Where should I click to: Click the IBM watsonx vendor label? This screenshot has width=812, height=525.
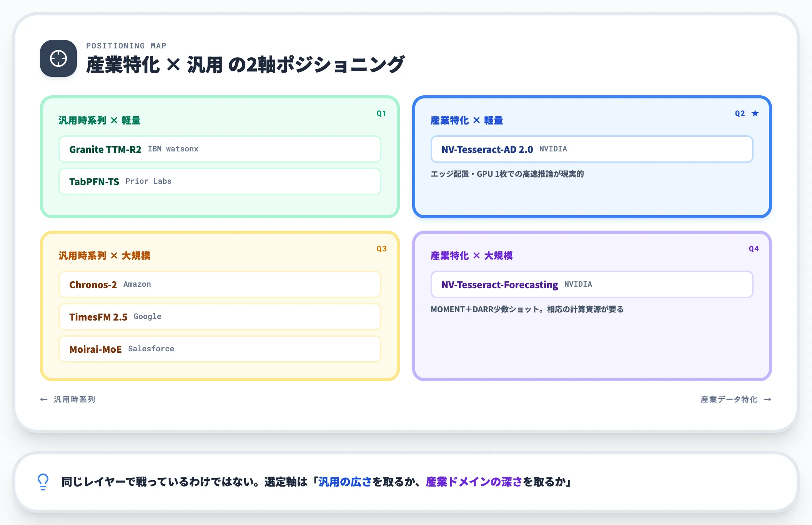(173, 149)
